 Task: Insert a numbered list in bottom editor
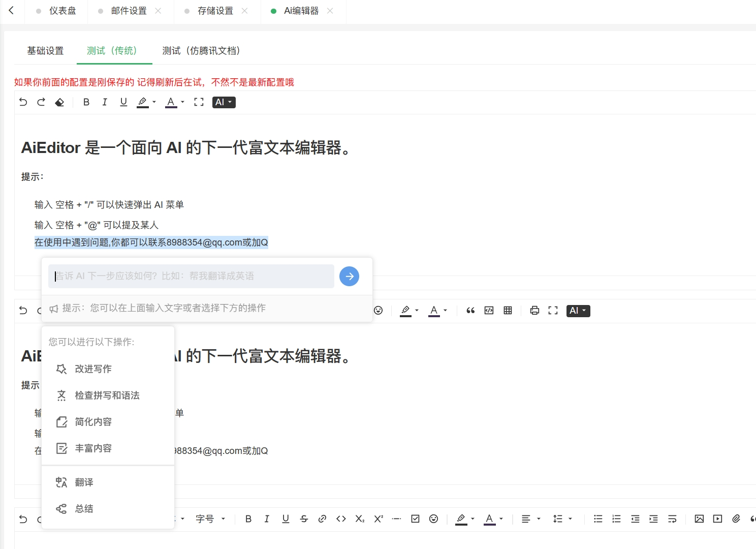tap(616, 519)
